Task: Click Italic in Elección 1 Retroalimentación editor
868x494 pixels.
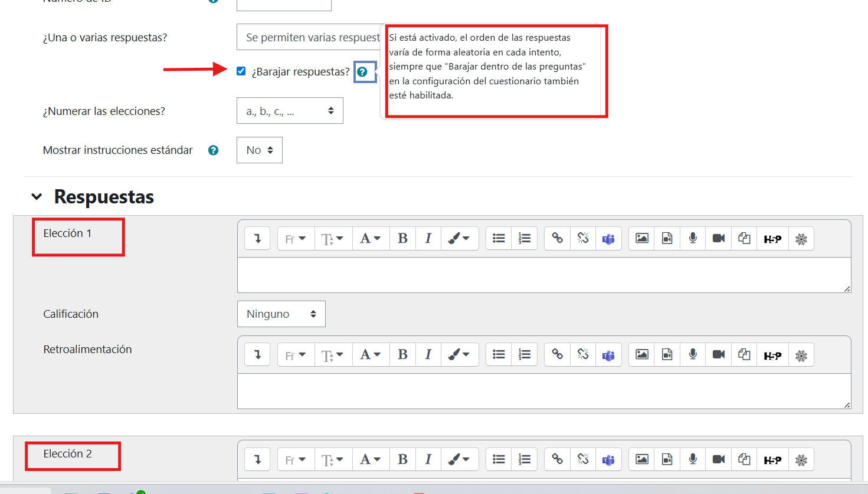Action: 428,354
